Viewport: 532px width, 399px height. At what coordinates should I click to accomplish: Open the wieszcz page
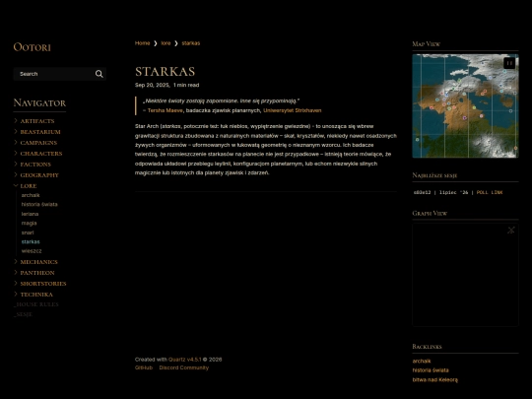pyautogui.click(x=32, y=251)
